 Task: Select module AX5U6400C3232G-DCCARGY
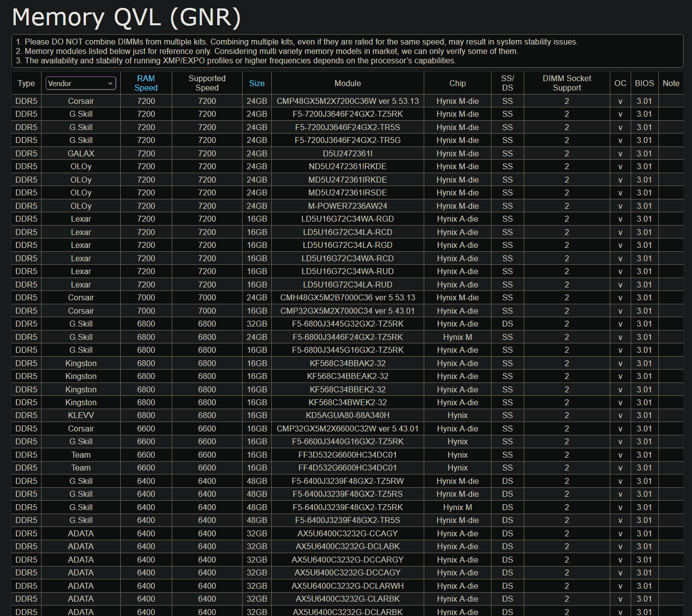(347, 560)
